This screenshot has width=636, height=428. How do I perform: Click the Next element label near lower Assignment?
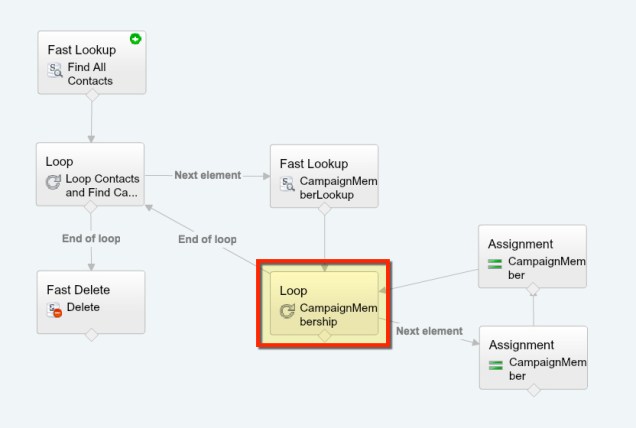tap(429, 331)
